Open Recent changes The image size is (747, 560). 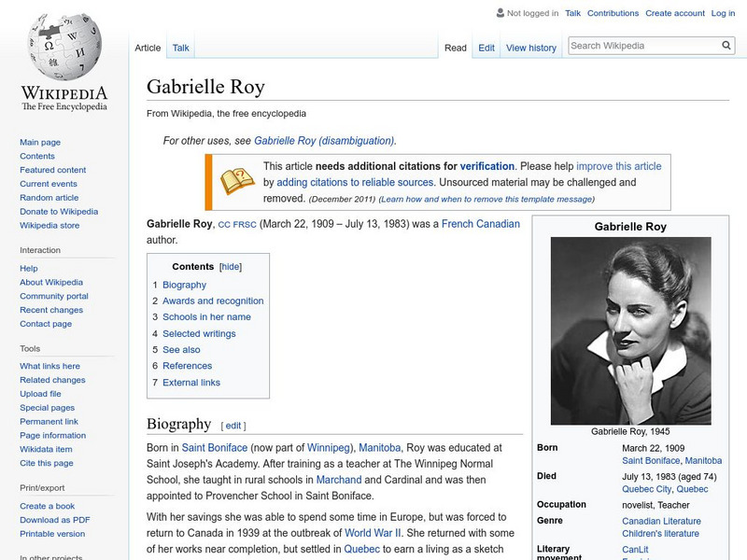[x=51, y=310]
